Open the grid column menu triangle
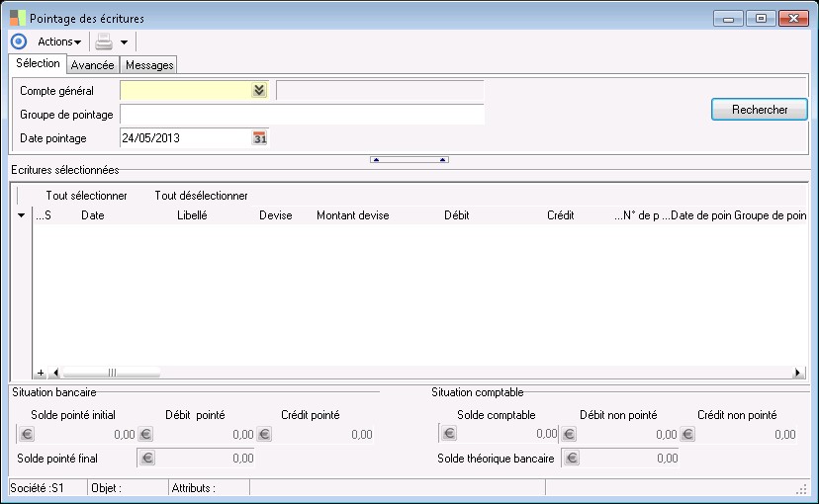This screenshot has height=504, width=819. (x=22, y=215)
